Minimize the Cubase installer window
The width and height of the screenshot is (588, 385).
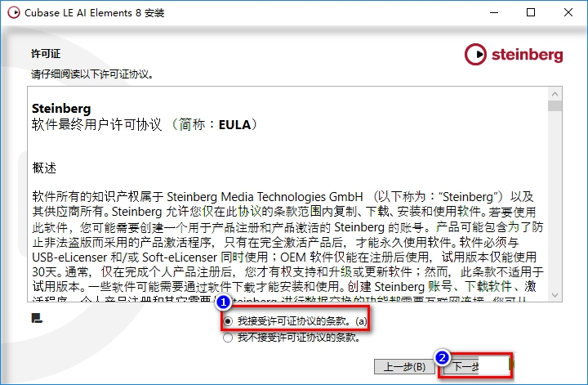pyautogui.click(x=494, y=12)
